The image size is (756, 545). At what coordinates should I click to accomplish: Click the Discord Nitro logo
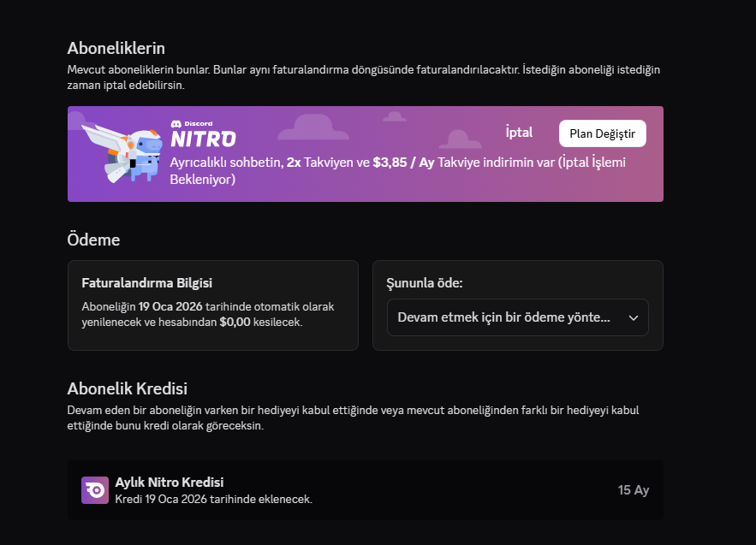(x=203, y=133)
